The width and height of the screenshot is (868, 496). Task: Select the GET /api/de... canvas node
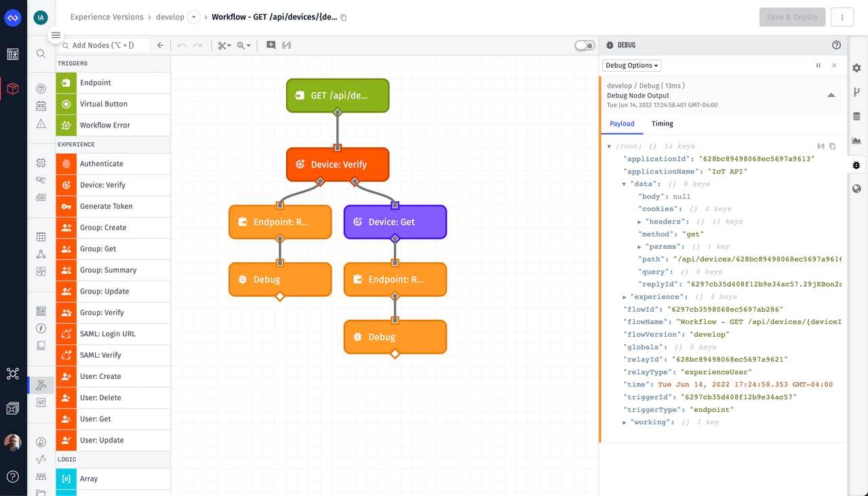click(x=338, y=96)
